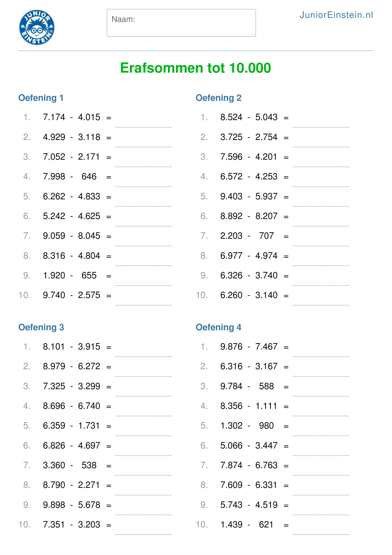Select the Oefening 4 heading

click(x=218, y=327)
